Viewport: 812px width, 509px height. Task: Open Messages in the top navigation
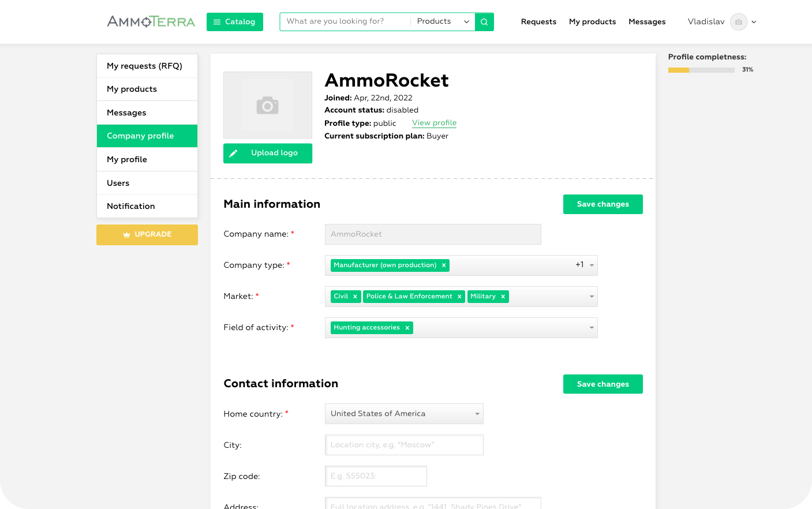647,22
